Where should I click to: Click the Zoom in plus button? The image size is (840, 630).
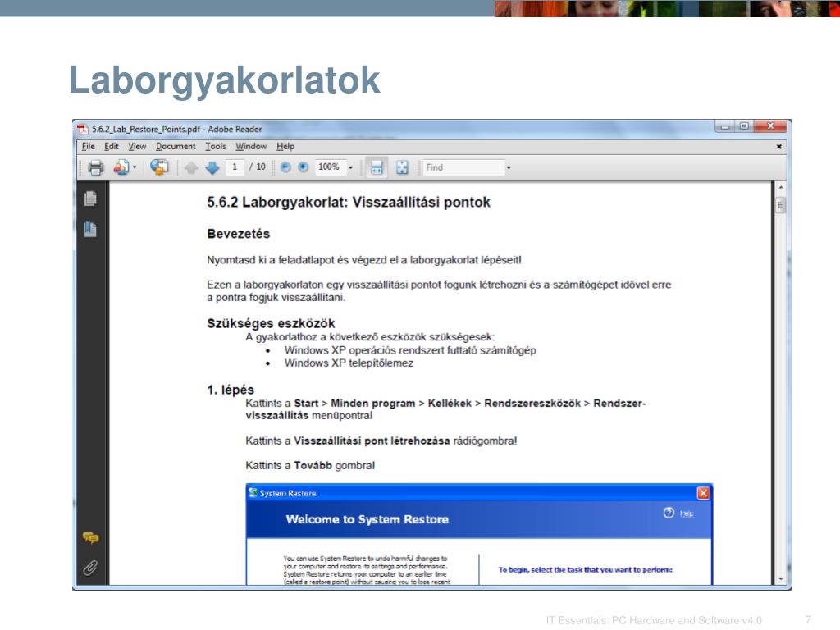304,167
